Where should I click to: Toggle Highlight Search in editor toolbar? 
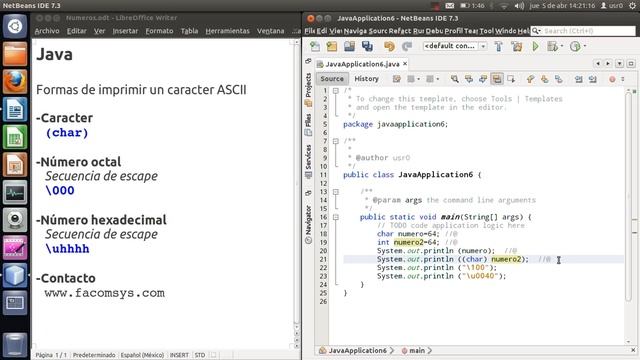tap(497, 79)
